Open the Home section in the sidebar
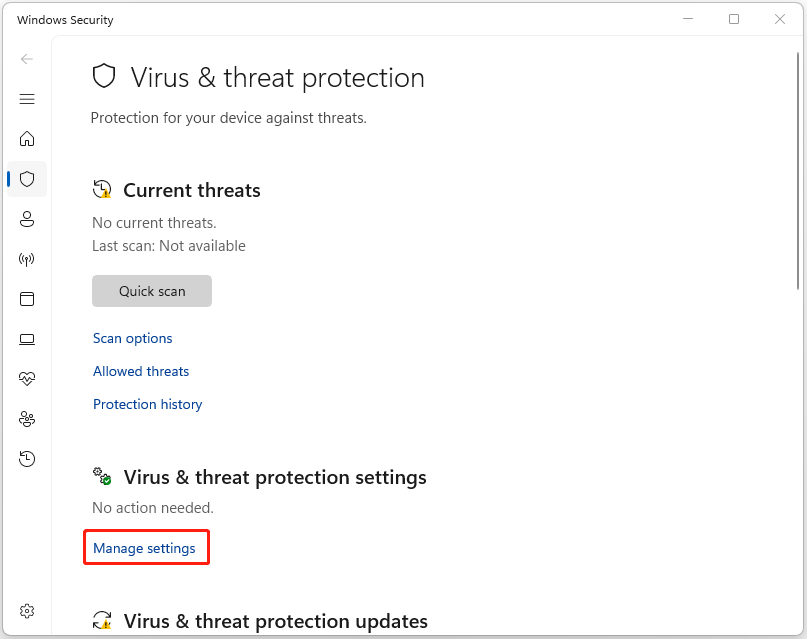This screenshot has width=807, height=639. click(27, 139)
